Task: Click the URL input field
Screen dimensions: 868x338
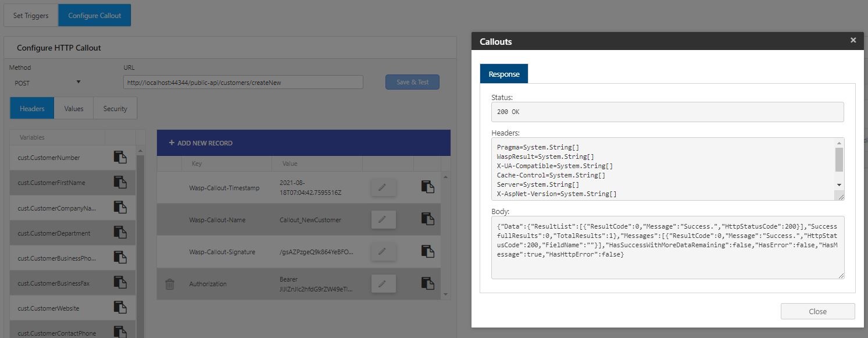Action: coord(243,83)
